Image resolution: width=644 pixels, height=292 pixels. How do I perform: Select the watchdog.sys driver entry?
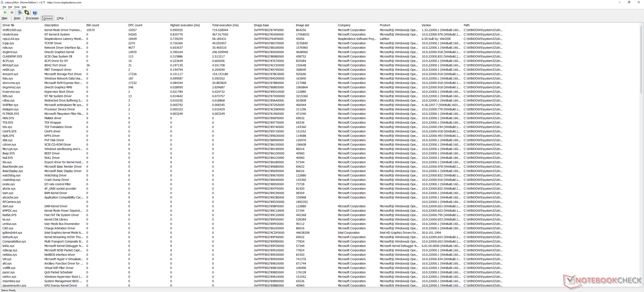[x=11, y=176]
